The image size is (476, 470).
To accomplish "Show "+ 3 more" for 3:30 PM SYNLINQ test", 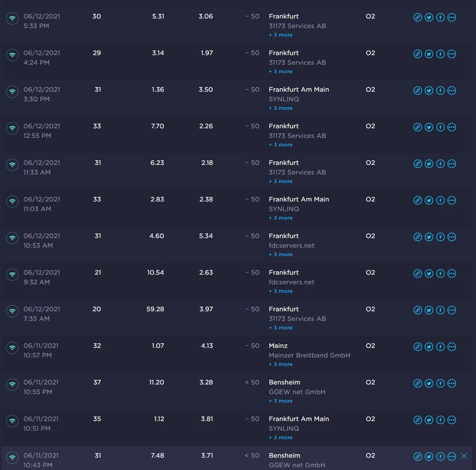I will pyautogui.click(x=281, y=108).
